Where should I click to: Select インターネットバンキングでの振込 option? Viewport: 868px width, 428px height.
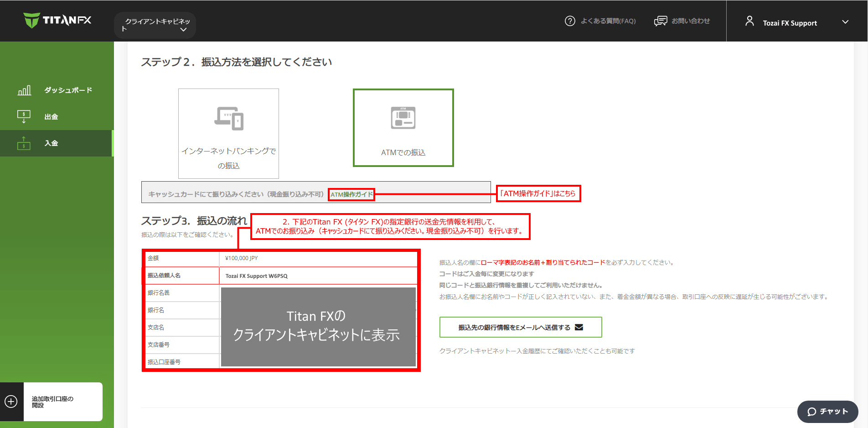228,133
